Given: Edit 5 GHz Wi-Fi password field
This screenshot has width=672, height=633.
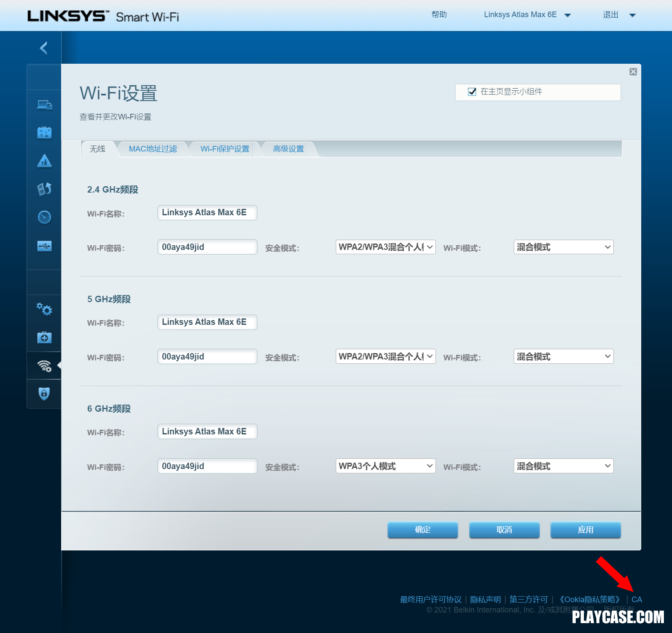Looking at the screenshot, I should tap(207, 357).
